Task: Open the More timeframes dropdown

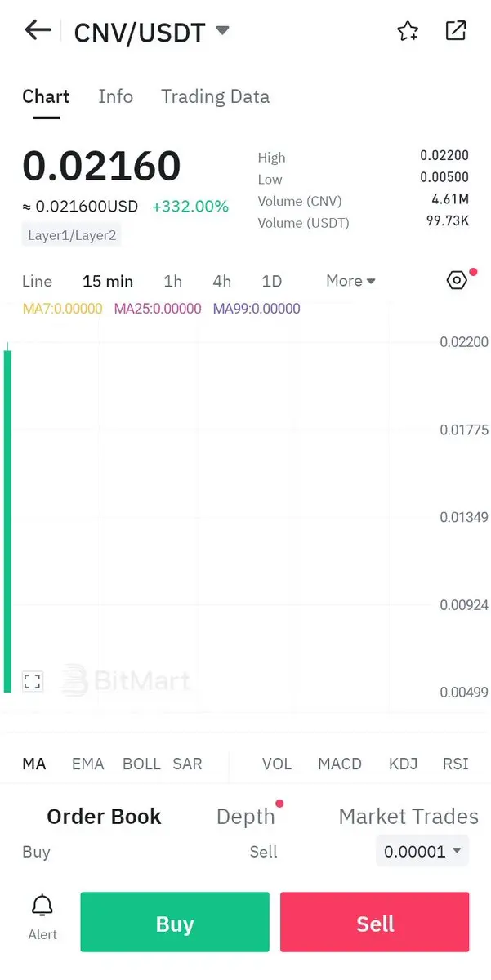Action: 350,281
